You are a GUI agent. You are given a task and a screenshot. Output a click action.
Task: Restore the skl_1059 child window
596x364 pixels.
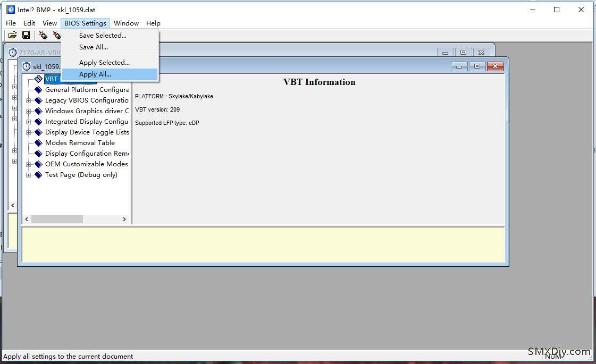[477, 66]
